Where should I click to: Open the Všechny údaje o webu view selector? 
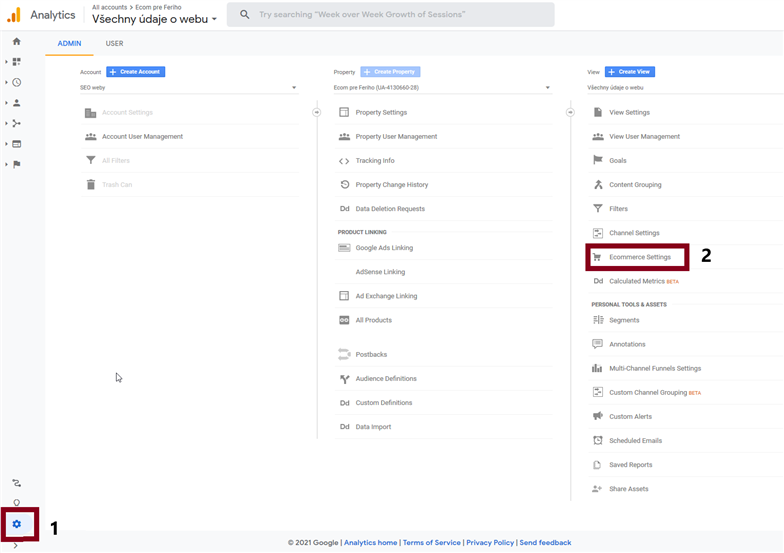(154, 19)
